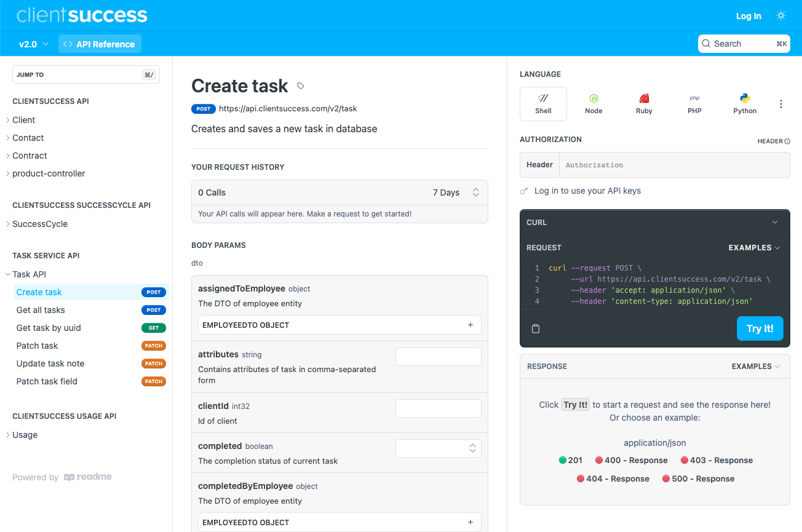Open the API Reference tab
The width and height of the screenshot is (802, 532).
[100, 44]
